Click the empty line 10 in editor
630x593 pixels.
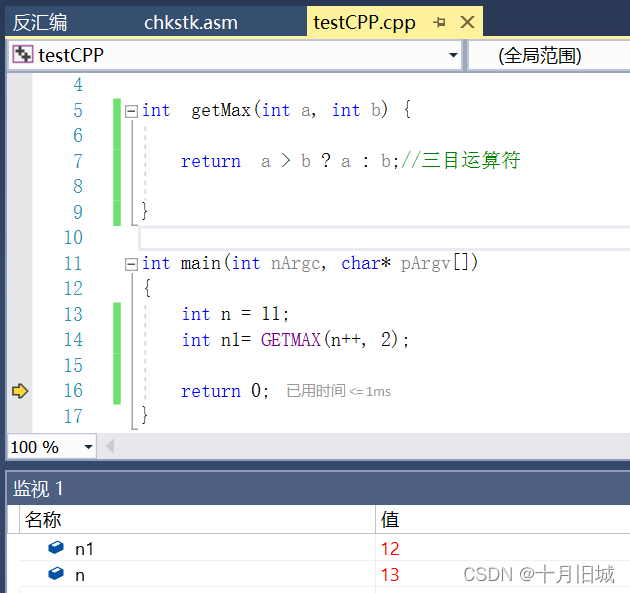tap(384, 238)
